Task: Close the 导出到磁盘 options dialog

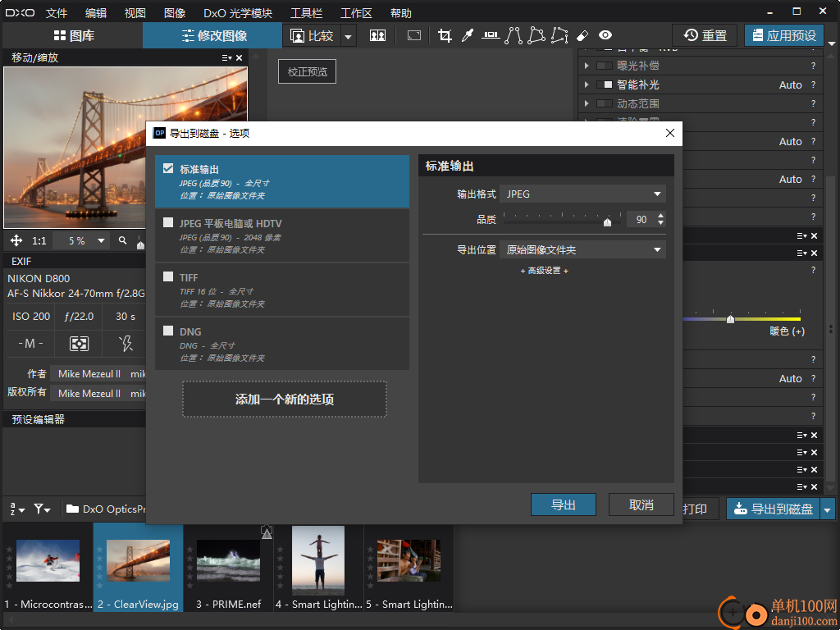Action: click(669, 134)
